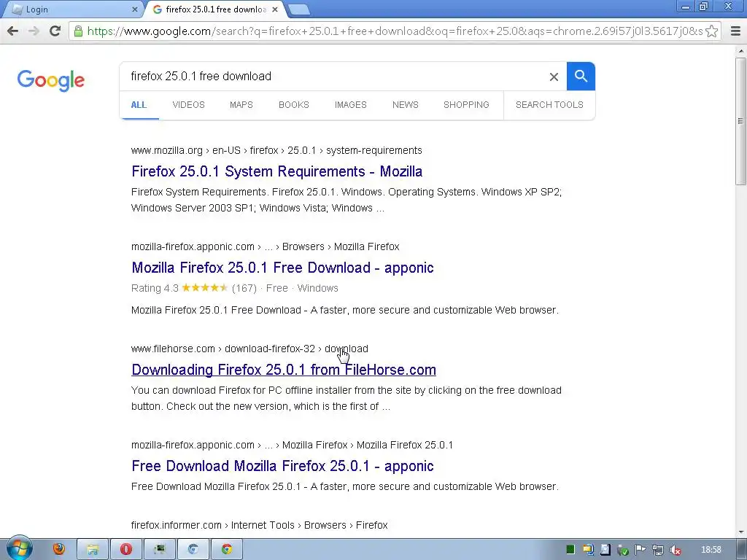Click the scrollbar down arrow
Screen dimensions: 747x560
point(741,532)
